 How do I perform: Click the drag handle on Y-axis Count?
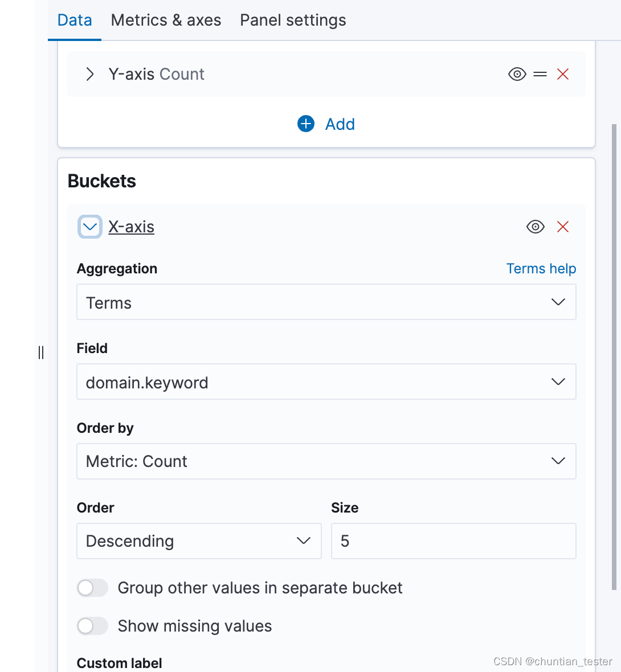540,74
